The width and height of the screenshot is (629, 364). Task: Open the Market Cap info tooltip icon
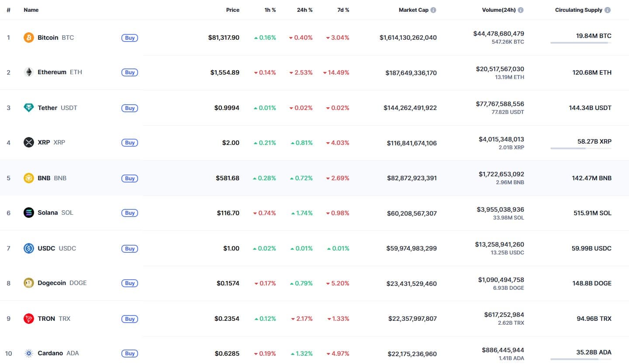[x=433, y=9]
